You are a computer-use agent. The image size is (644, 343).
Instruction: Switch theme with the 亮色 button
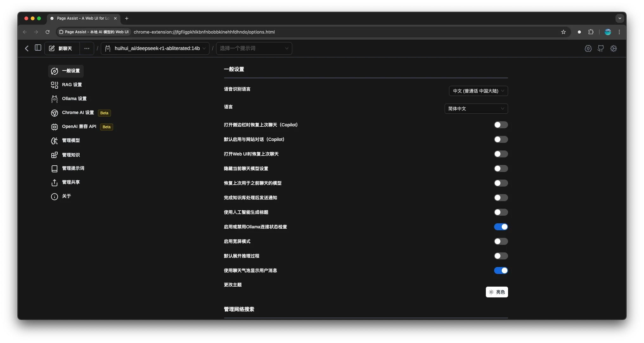coord(497,292)
